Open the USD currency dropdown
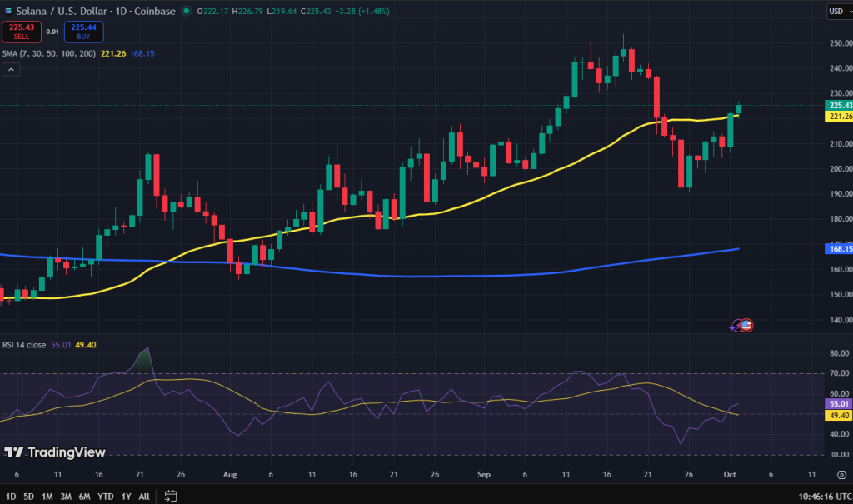The width and height of the screenshot is (853, 504). (837, 12)
